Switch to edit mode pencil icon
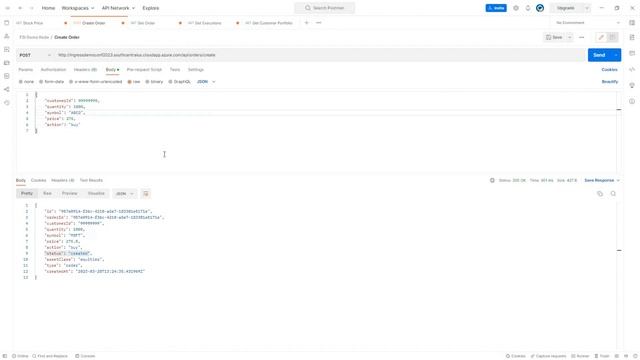The width and height of the screenshot is (640, 360). coord(601,37)
